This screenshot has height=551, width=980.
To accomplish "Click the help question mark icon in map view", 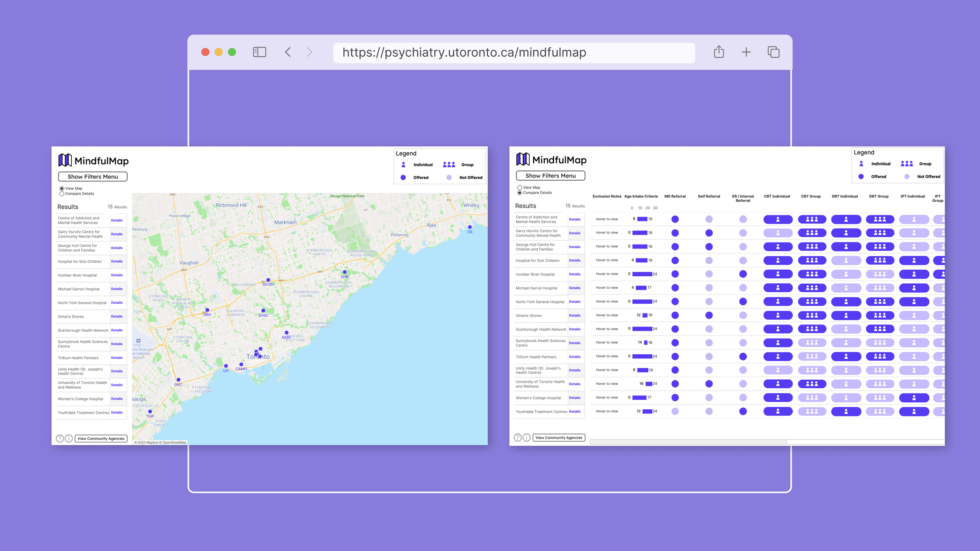I will 60,439.
